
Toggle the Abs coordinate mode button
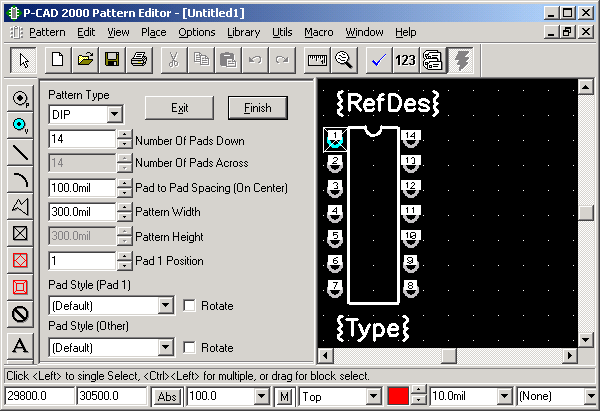167,396
